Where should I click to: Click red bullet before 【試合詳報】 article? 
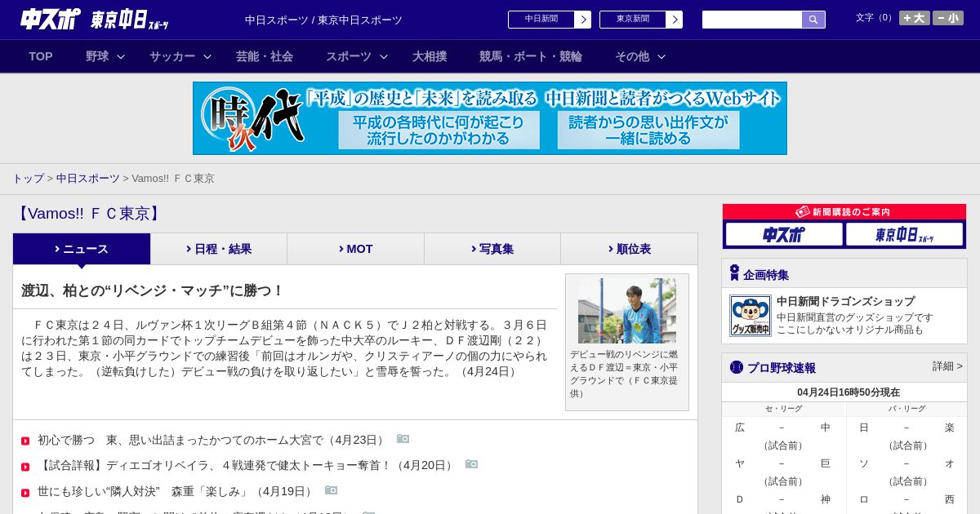(x=25, y=467)
